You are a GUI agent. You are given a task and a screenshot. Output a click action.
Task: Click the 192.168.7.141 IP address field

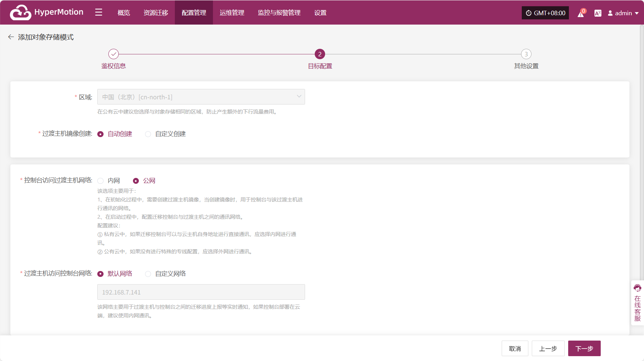tap(201, 292)
